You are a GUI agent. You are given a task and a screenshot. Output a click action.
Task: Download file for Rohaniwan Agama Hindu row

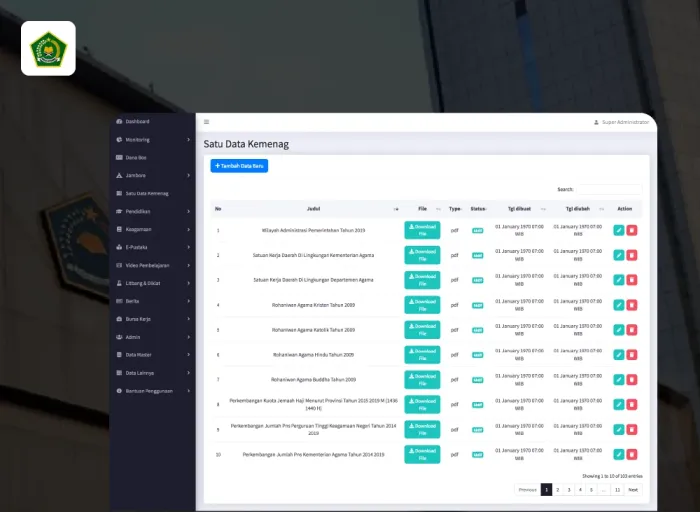(x=422, y=355)
